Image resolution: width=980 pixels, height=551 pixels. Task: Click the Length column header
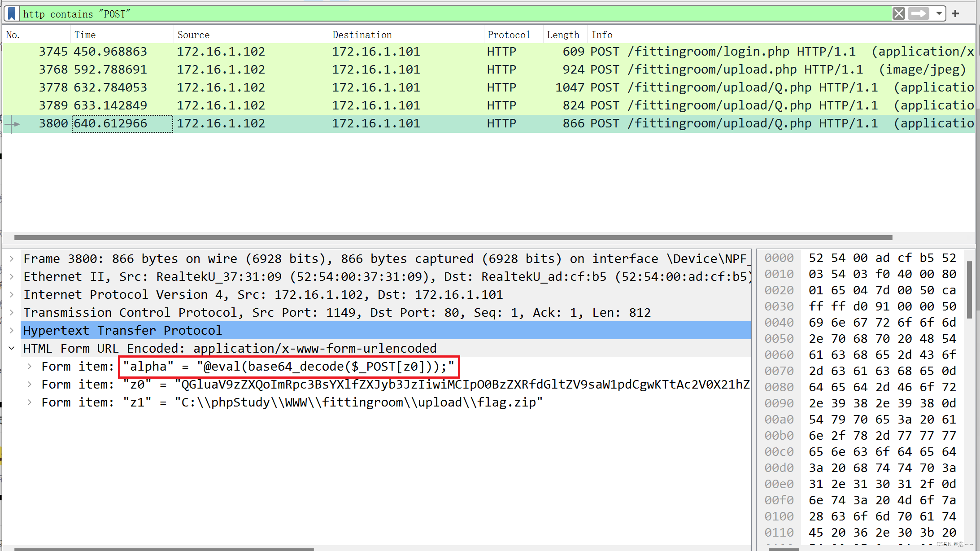(563, 35)
